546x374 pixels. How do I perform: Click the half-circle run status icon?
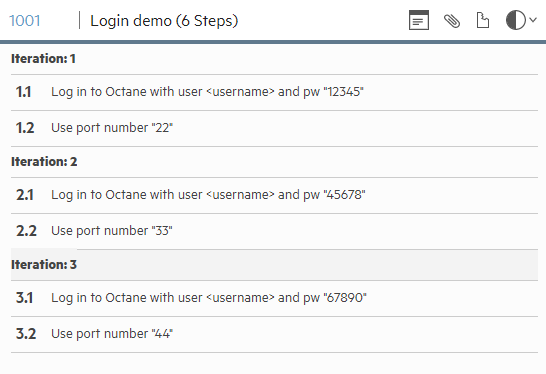pos(516,20)
